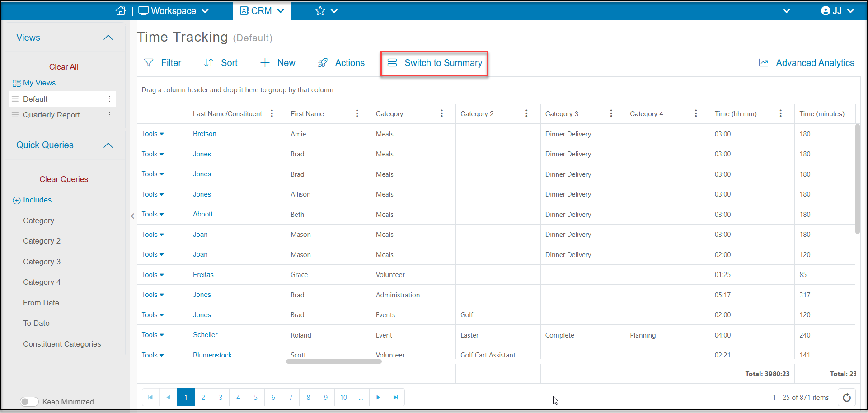Refresh the grid with the reload icon
The image size is (868, 413).
[847, 398]
